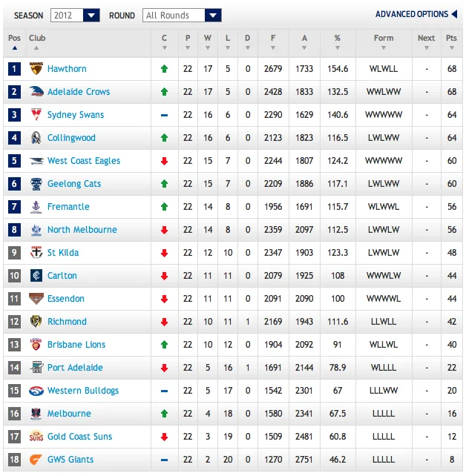This screenshot has width=466, height=476.
Task: Open the Western Bulldogs team link
Action: [x=83, y=391]
